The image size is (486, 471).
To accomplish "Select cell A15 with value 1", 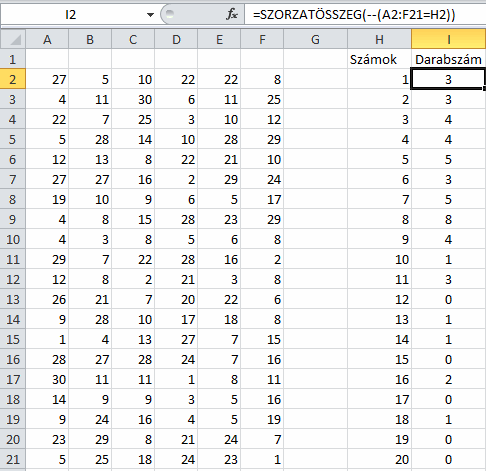I will pyautogui.click(x=47, y=339).
